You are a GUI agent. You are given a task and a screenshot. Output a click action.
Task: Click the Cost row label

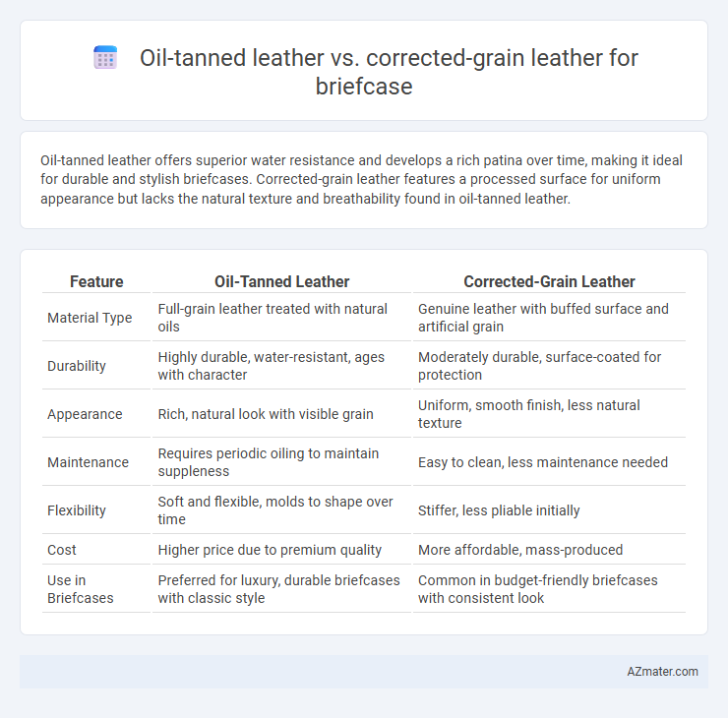(x=61, y=550)
